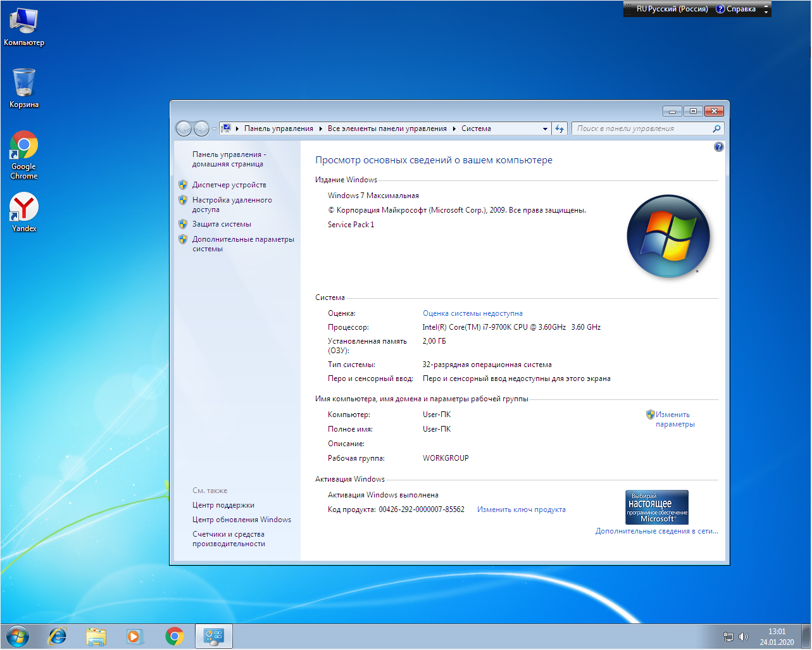Click Активация Windows выполнена text
The image size is (812, 650).
[383, 495]
